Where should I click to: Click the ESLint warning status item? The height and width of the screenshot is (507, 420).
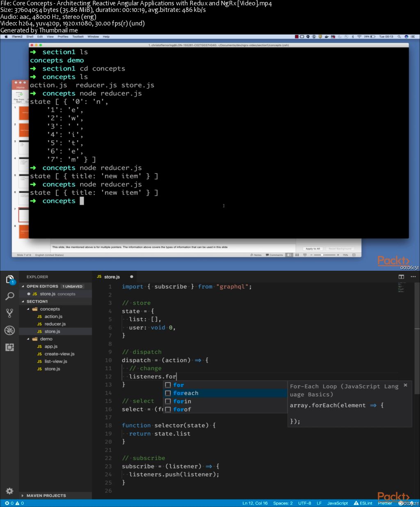[363, 503]
